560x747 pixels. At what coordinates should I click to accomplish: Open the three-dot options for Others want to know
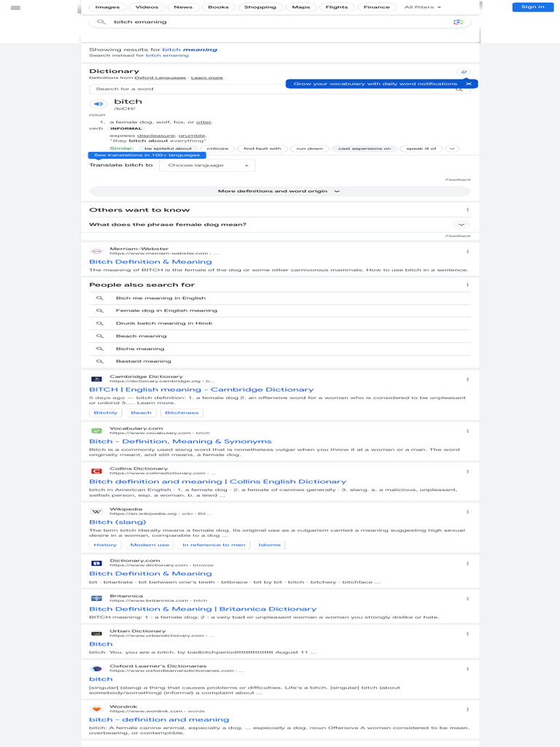pyautogui.click(x=467, y=210)
